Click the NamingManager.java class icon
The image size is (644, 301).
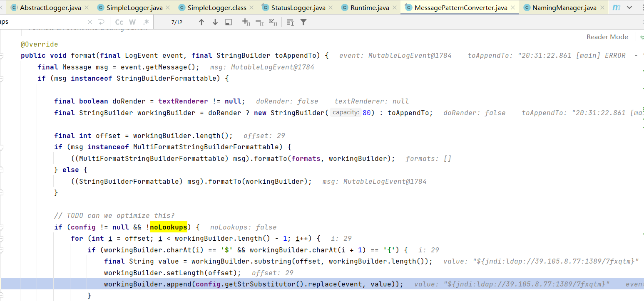pos(527,7)
